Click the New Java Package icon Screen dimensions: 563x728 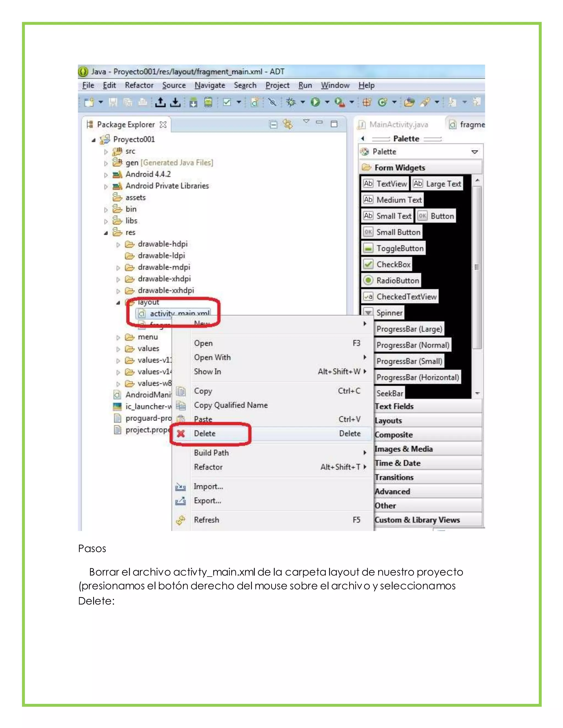367,102
